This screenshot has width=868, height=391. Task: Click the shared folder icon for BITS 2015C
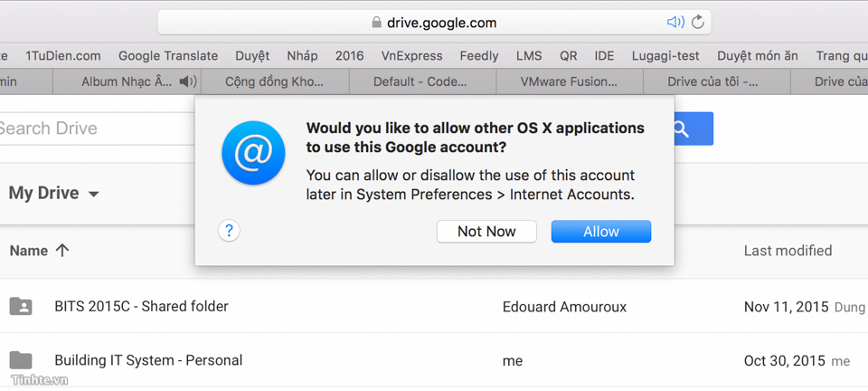click(21, 306)
